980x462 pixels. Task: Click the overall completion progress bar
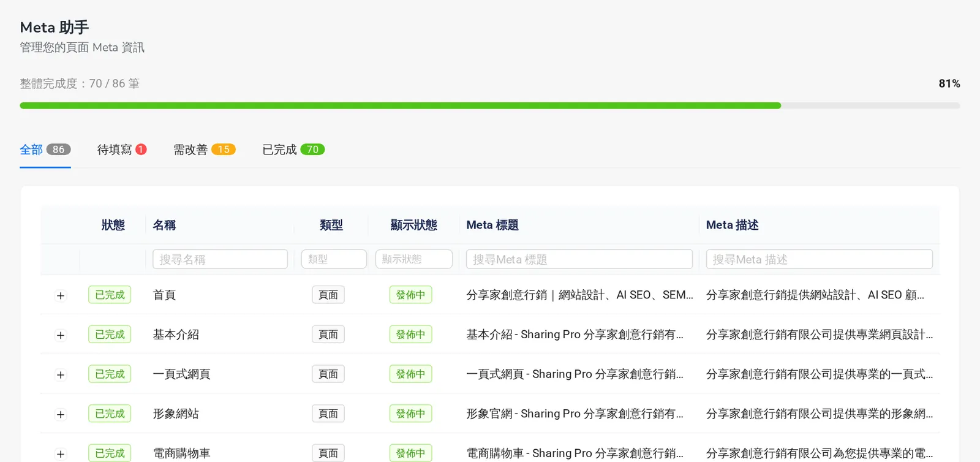[x=490, y=105]
